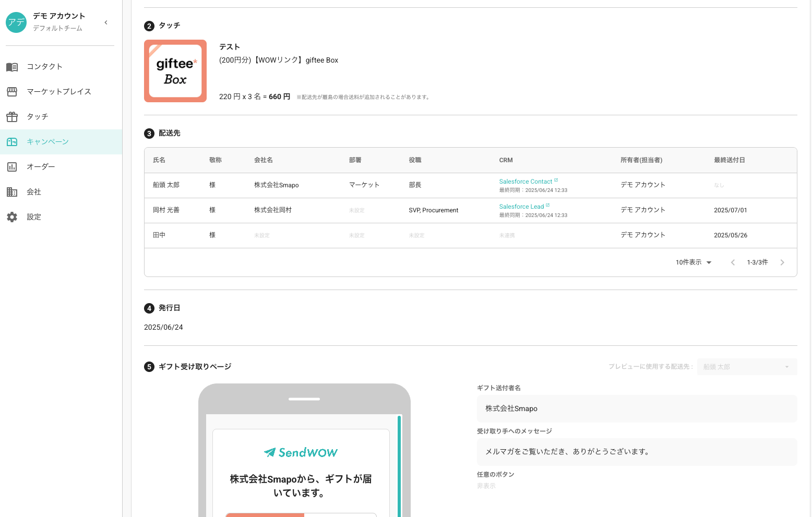
Task: Click the マーケットプレイス store icon
Action: click(x=12, y=92)
